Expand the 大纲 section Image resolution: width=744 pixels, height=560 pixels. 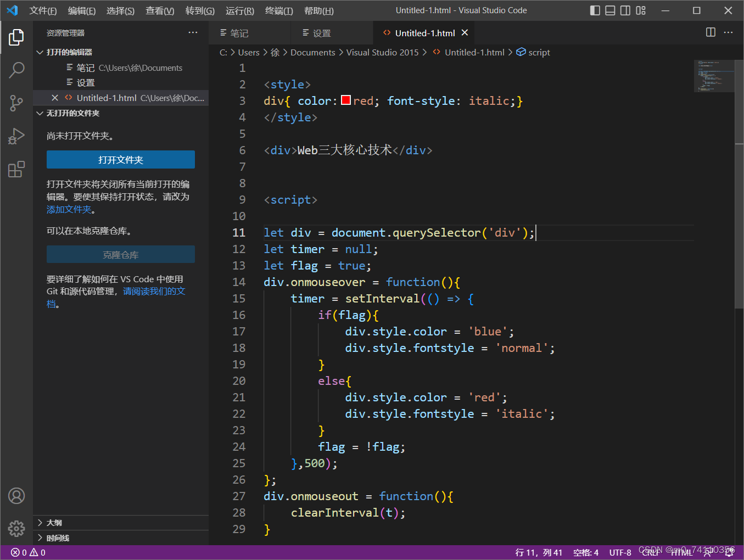point(121,523)
